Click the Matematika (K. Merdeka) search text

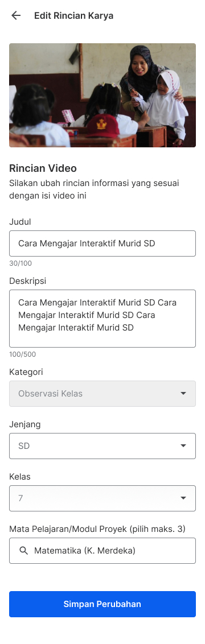tap(85, 551)
